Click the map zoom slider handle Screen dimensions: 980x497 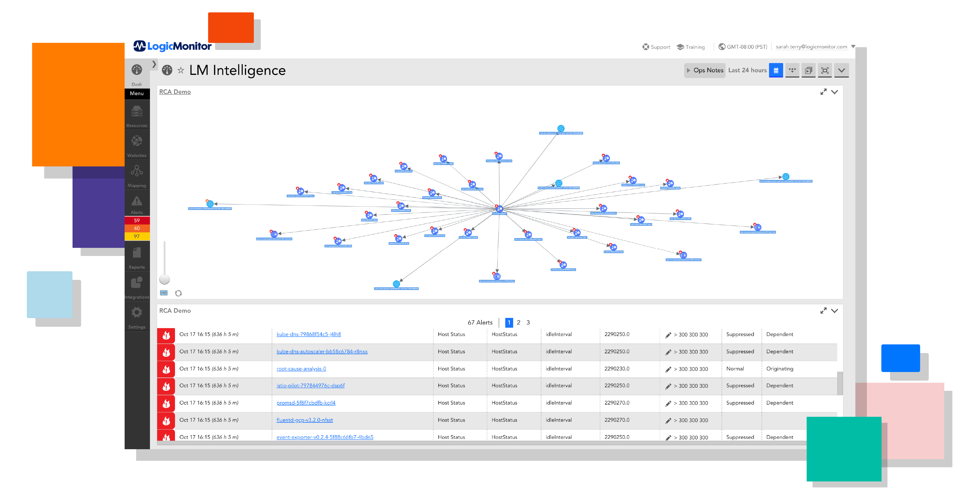[164, 279]
